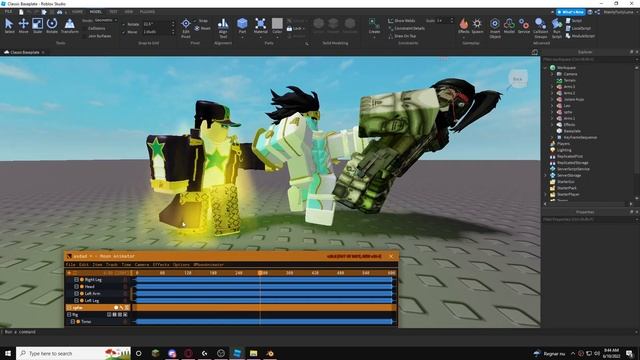Screen dimensions: 640x360
Task: Open the Camera menu in Moon Animator
Action: (x=142, y=264)
